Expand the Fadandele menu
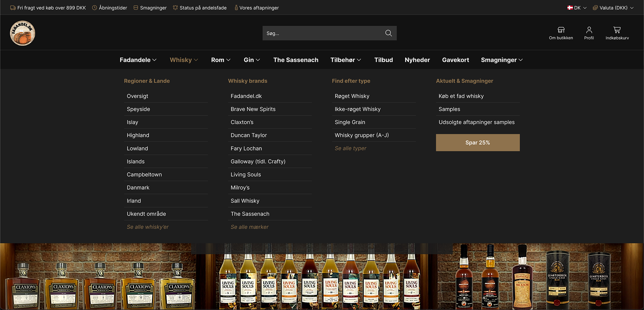The height and width of the screenshot is (310, 644). 138,60
